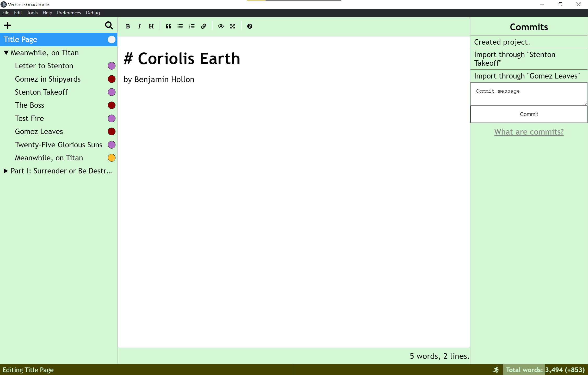Create a bulleted list
Screen dimensions: 588x375
[180, 26]
